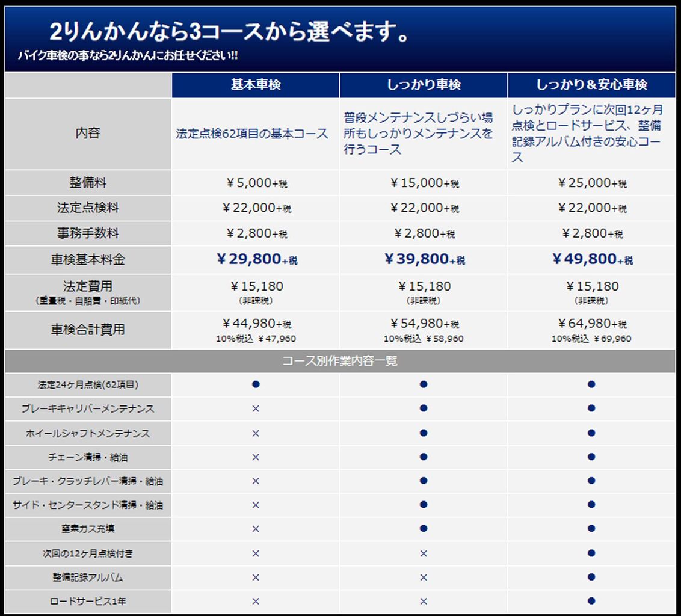Select 法定点検62項目の基本コース description text
The image size is (681, 616).
252,134
